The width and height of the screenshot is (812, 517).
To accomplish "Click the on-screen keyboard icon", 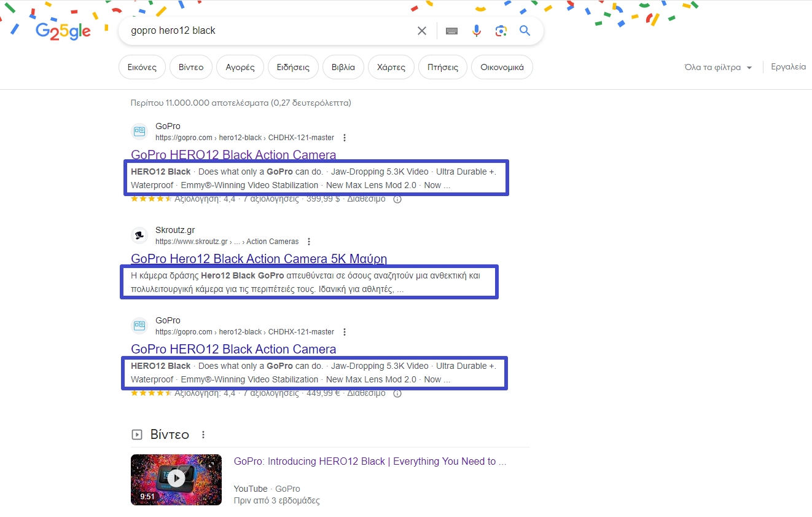I will 451,30.
